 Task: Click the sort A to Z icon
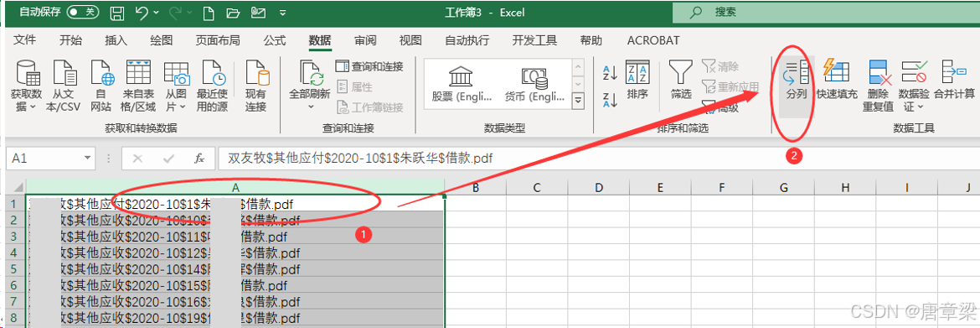click(610, 72)
